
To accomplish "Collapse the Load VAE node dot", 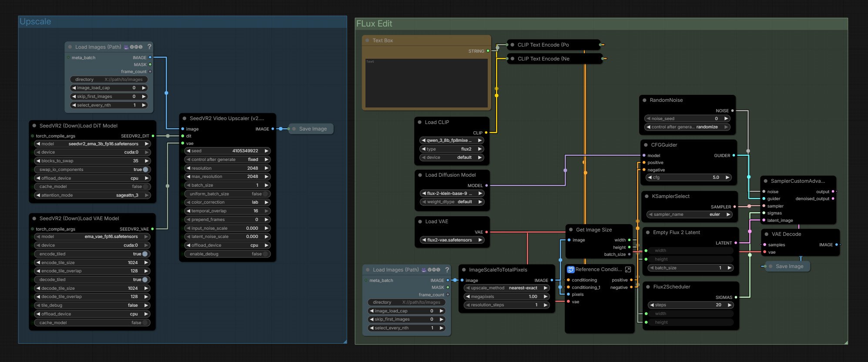I will pos(420,221).
